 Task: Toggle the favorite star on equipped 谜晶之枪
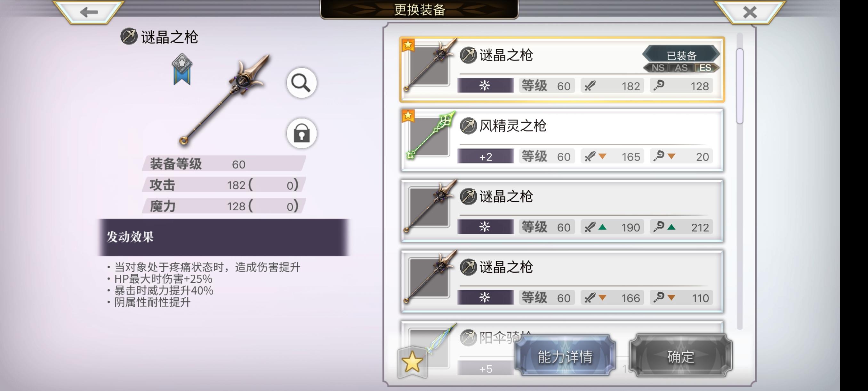[408, 45]
